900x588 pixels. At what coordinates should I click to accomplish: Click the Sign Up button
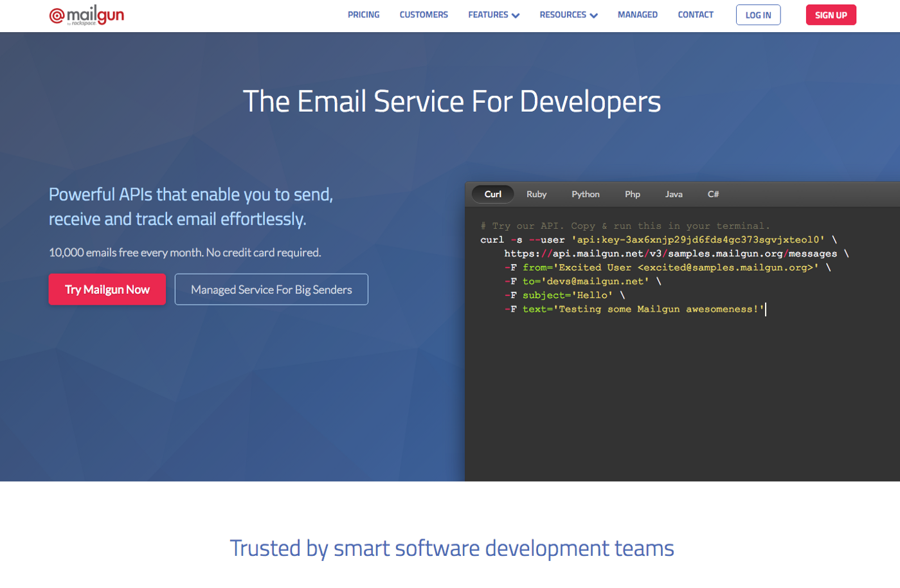(831, 15)
